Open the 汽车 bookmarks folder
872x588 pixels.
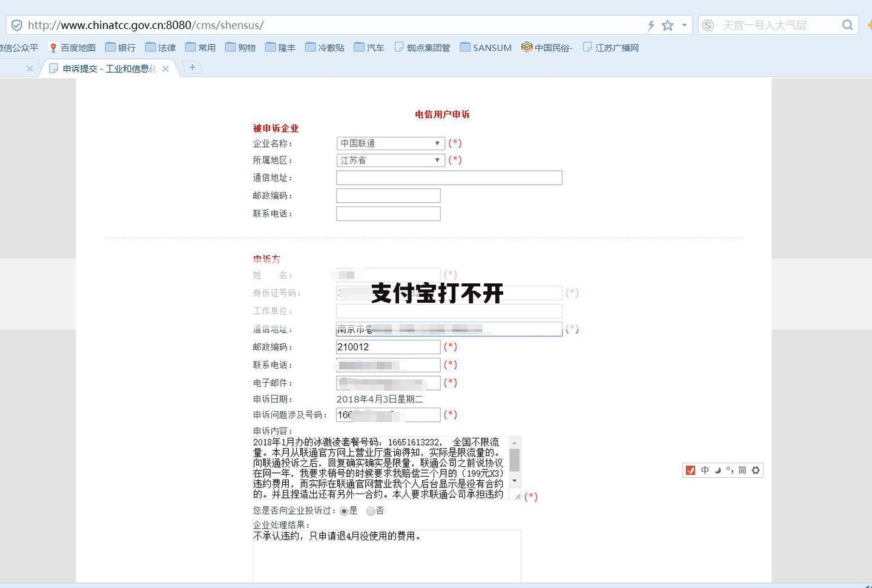click(369, 47)
